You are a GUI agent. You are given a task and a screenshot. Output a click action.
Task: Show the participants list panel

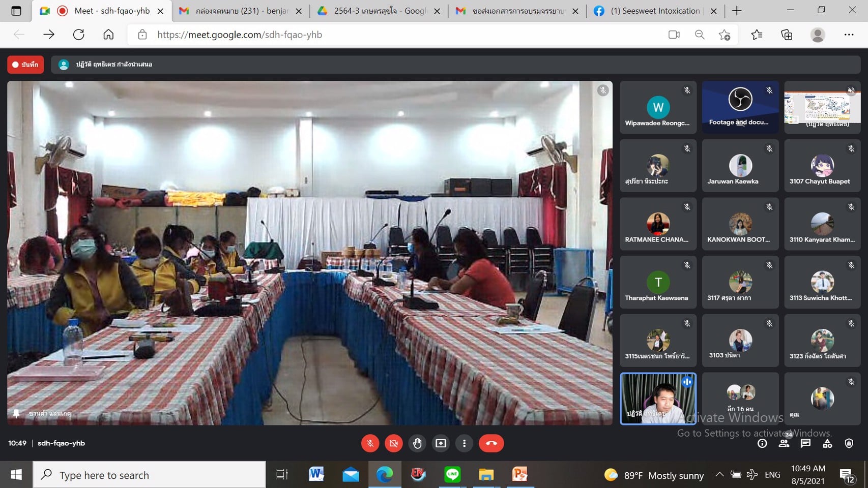click(784, 443)
